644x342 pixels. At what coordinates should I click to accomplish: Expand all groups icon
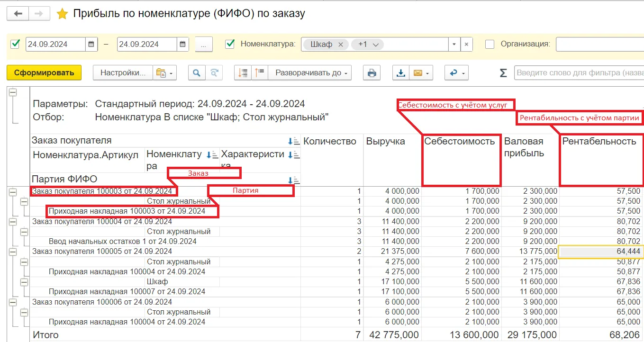point(260,72)
